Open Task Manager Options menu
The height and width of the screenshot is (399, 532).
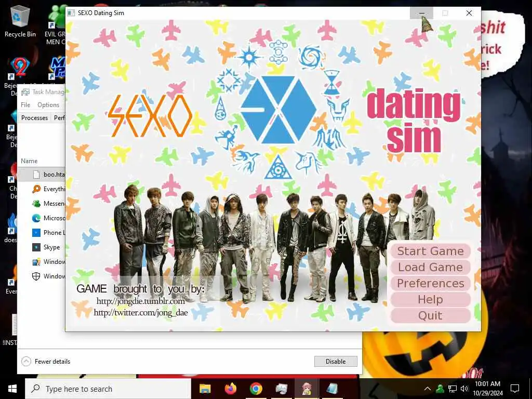[x=48, y=105]
